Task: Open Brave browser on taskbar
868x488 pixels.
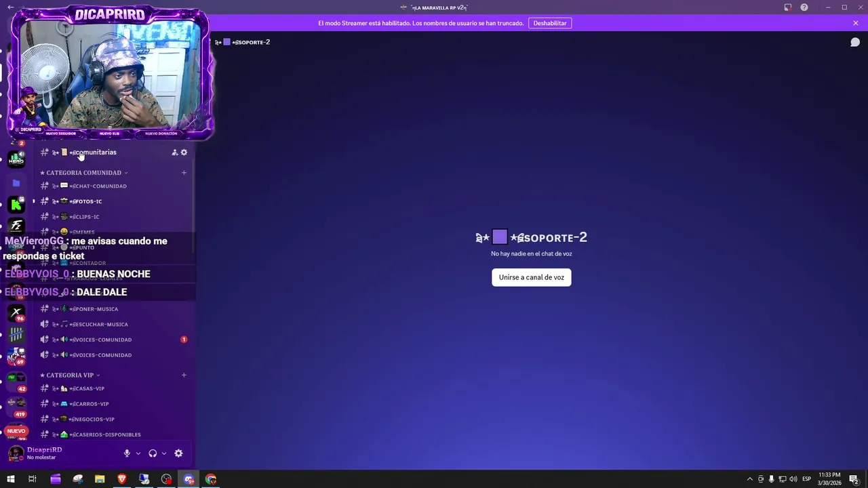Action: [x=122, y=479]
